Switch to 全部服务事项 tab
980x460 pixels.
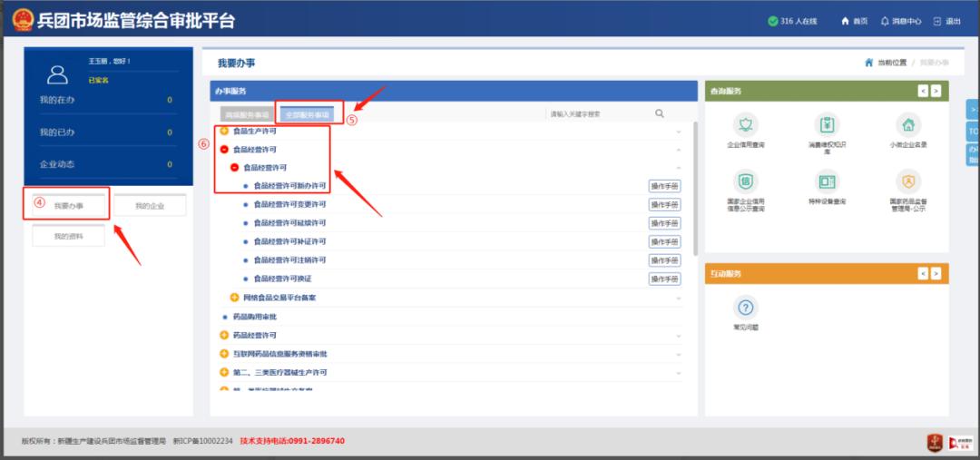point(307,114)
